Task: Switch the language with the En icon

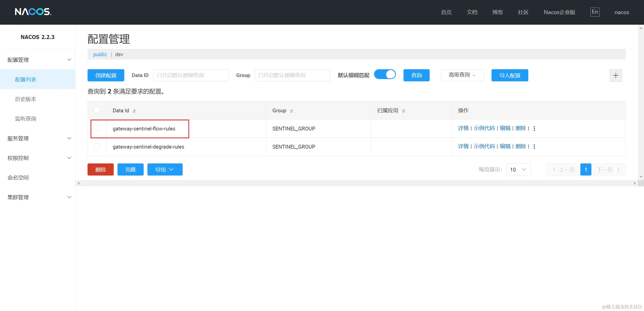Action: [x=595, y=12]
